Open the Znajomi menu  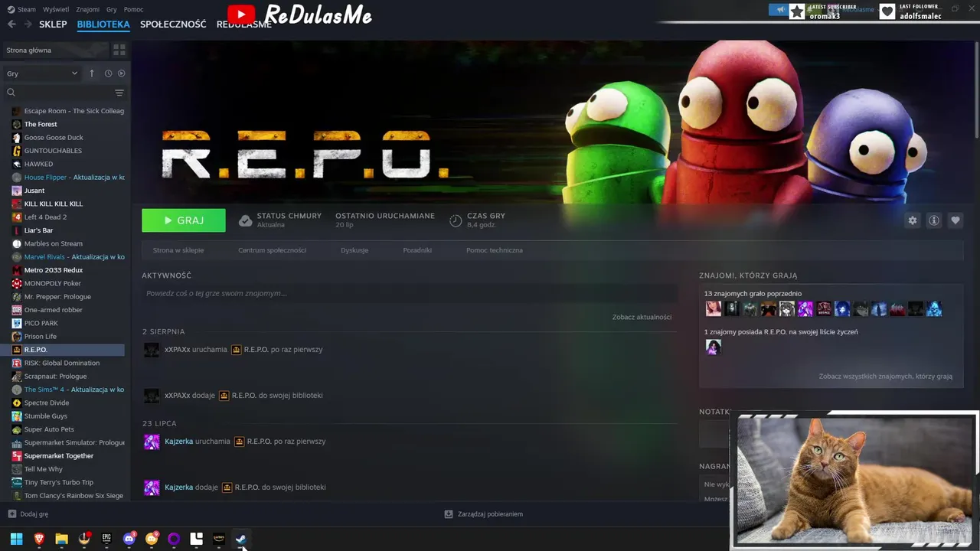point(88,9)
